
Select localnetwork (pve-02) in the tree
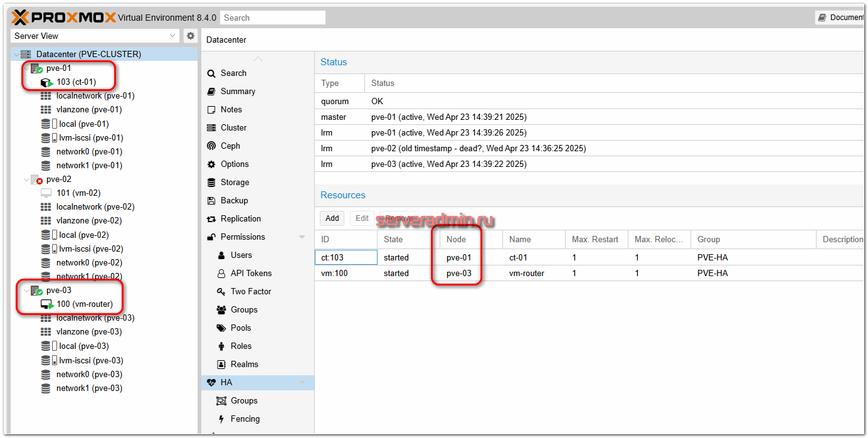click(95, 207)
